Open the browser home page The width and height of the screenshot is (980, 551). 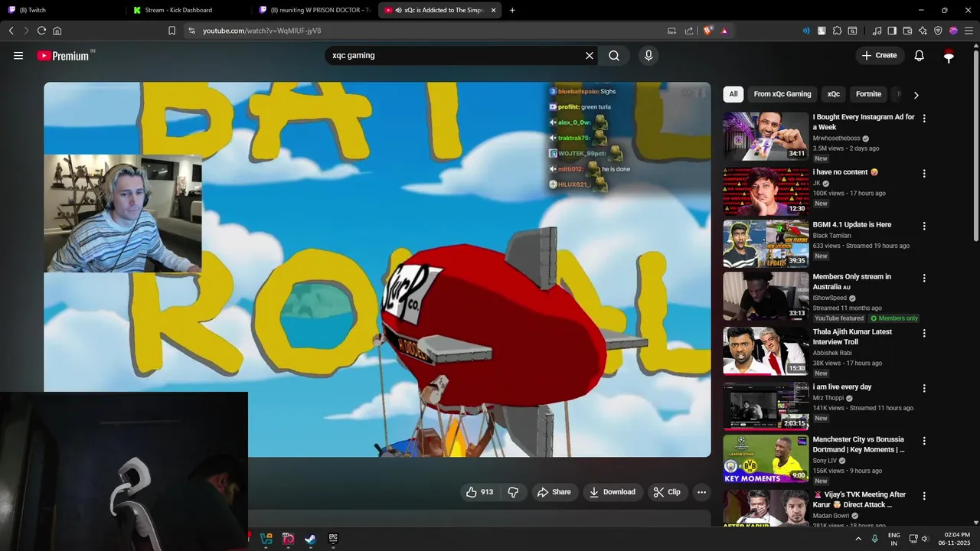pos(57,31)
